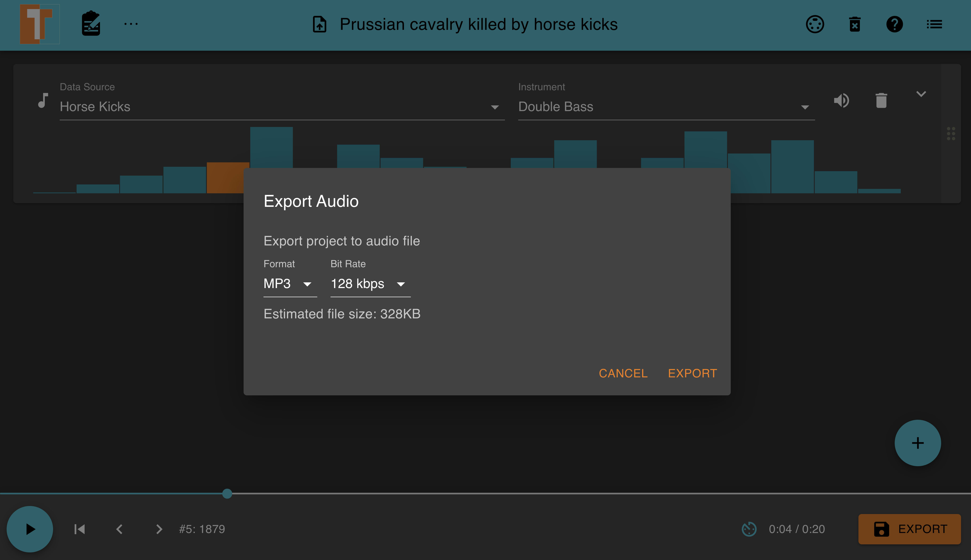The width and height of the screenshot is (971, 560).
Task: Open the list view menu icon
Action: (x=934, y=24)
